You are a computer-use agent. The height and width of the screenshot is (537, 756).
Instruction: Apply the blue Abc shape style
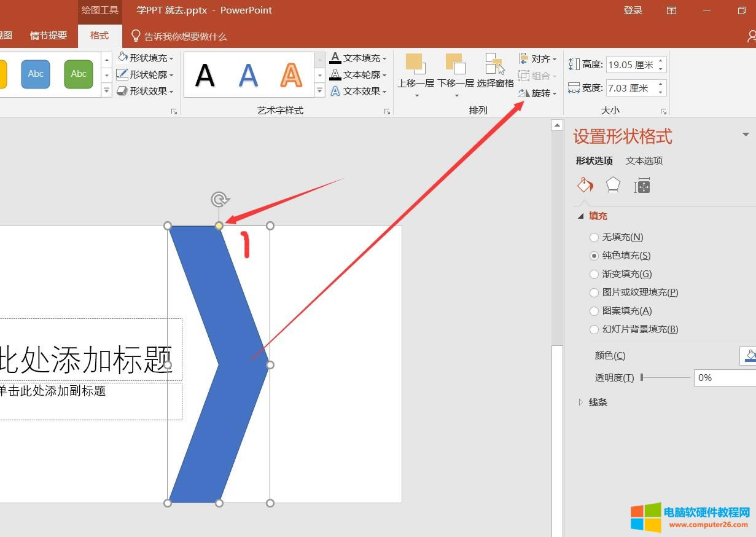(36, 74)
